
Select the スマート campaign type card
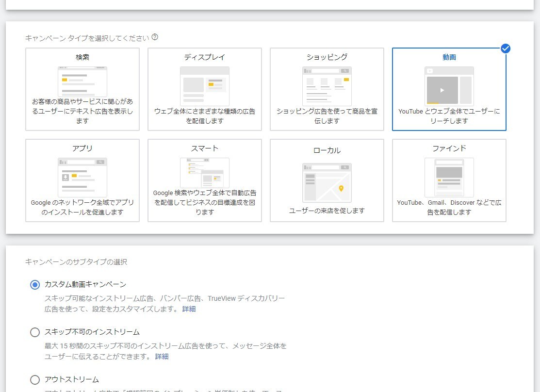coord(205,180)
